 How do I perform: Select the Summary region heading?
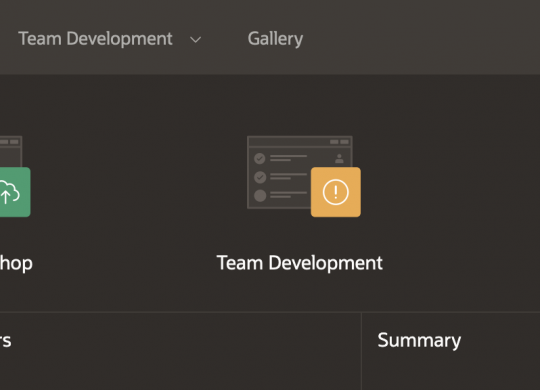click(x=419, y=341)
